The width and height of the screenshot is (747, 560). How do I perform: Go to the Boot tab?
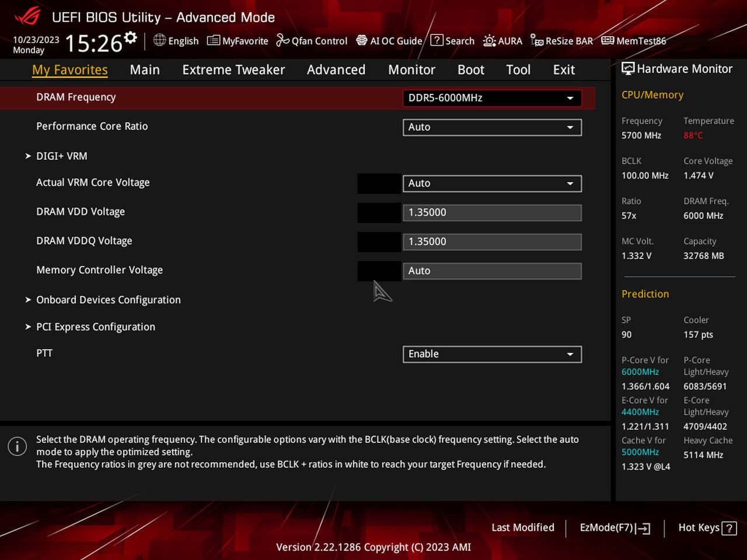click(471, 69)
